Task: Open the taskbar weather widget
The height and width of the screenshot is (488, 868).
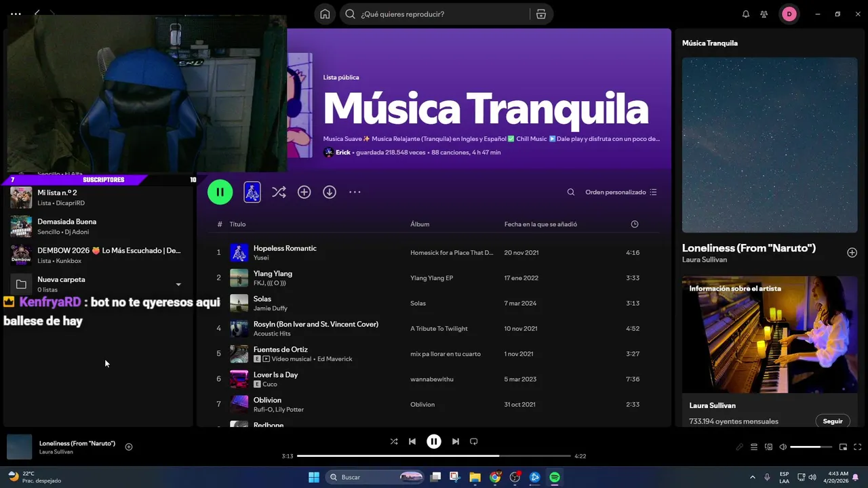Action: (x=34, y=477)
